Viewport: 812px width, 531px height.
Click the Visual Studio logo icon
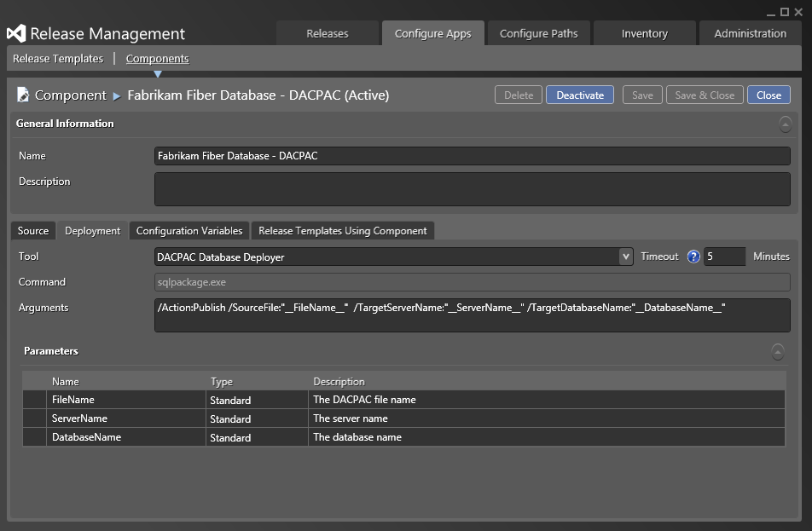click(16, 33)
